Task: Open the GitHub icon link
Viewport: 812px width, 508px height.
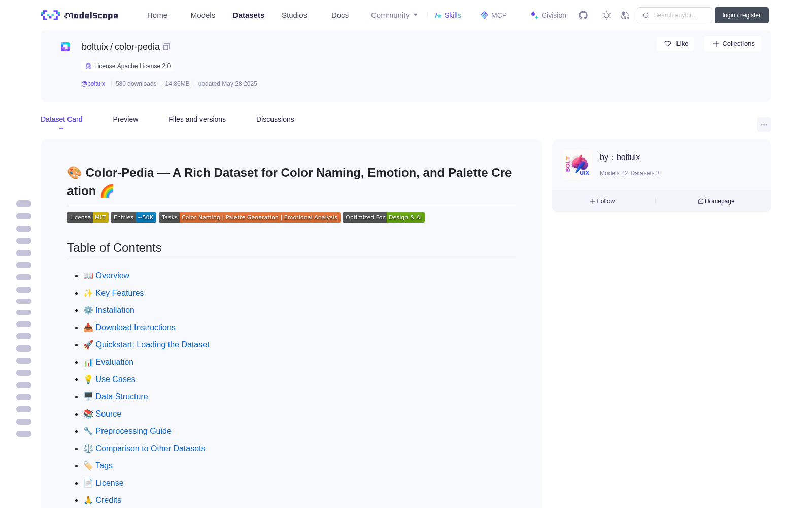Action: (583, 15)
